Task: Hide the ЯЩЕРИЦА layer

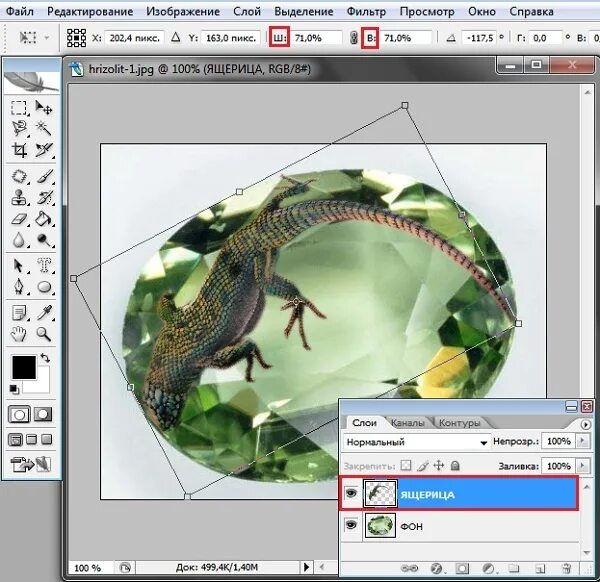Action: pos(351,493)
